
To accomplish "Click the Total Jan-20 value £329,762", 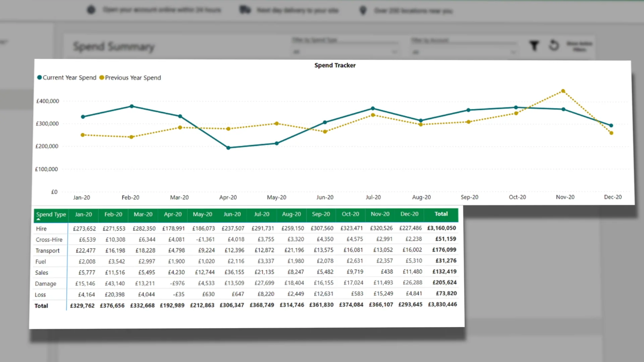I will pyautogui.click(x=82, y=306).
